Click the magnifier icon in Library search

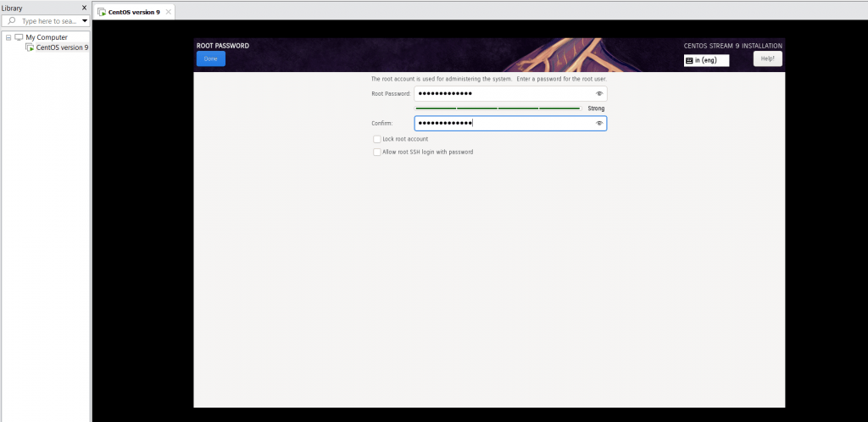click(12, 21)
